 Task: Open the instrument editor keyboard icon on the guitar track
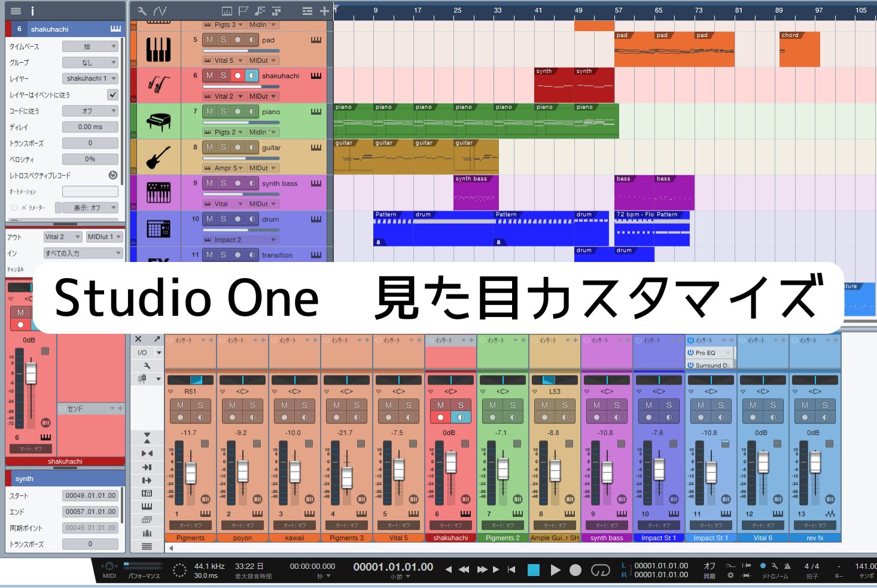pyautogui.click(x=316, y=148)
